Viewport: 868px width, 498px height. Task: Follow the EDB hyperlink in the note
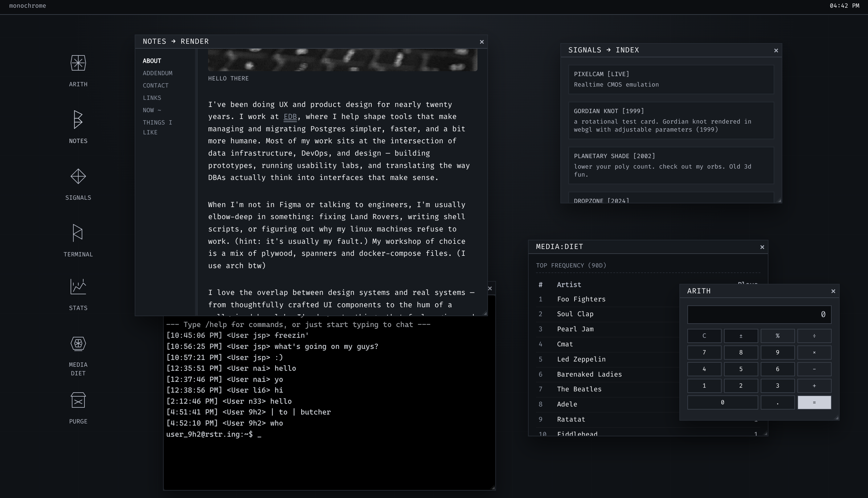290,116
